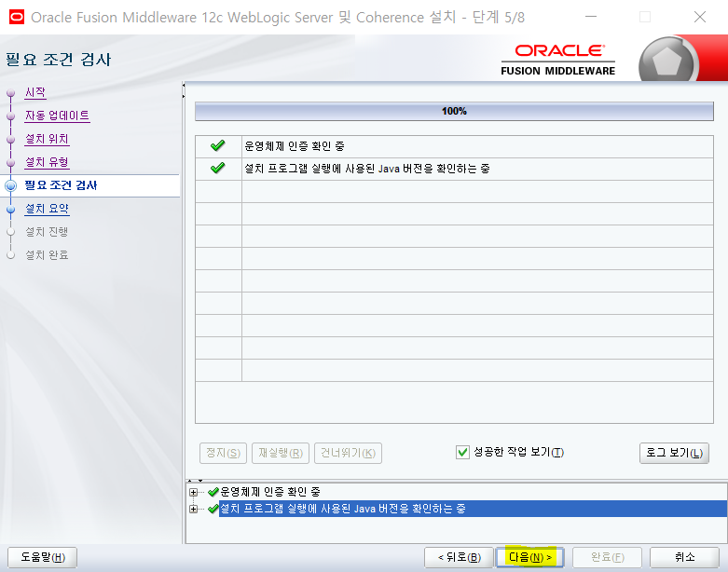
Task: Select 운영체제 인증 확인 중 tree item
Action: coord(269,492)
